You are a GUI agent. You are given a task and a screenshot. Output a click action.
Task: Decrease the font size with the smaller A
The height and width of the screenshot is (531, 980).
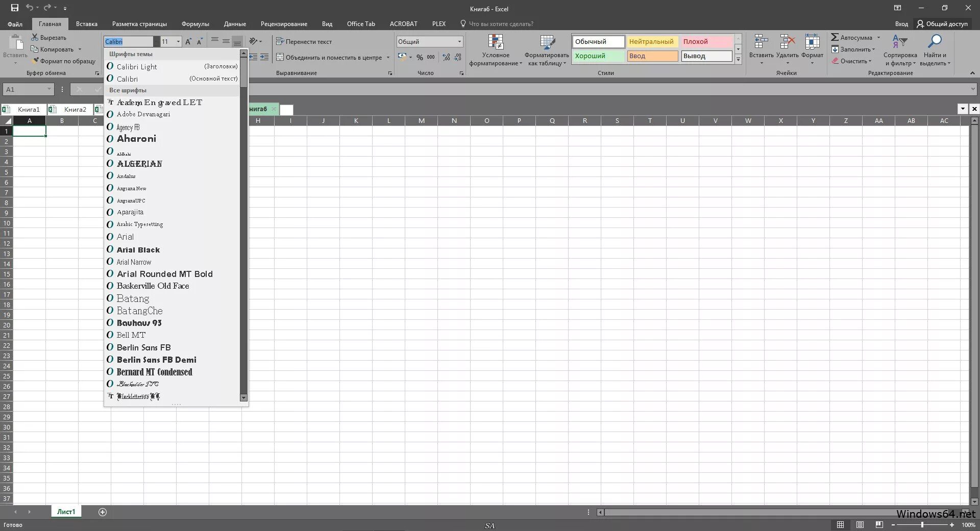point(200,41)
